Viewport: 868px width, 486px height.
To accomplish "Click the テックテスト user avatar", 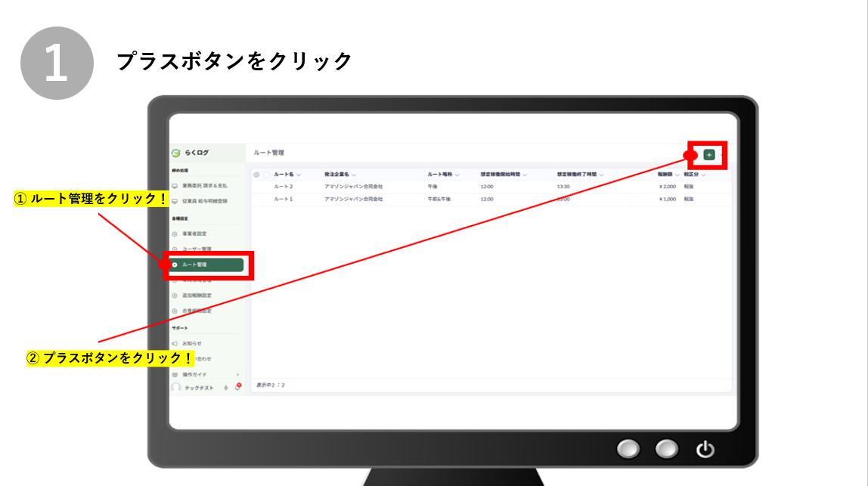I will 176,388.
